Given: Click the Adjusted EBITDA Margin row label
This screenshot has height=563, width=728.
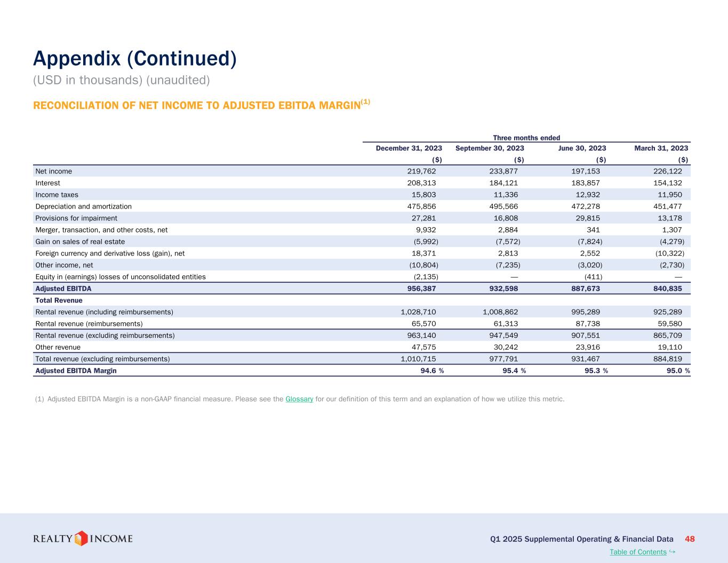Looking at the screenshot, I should [x=76, y=371].
